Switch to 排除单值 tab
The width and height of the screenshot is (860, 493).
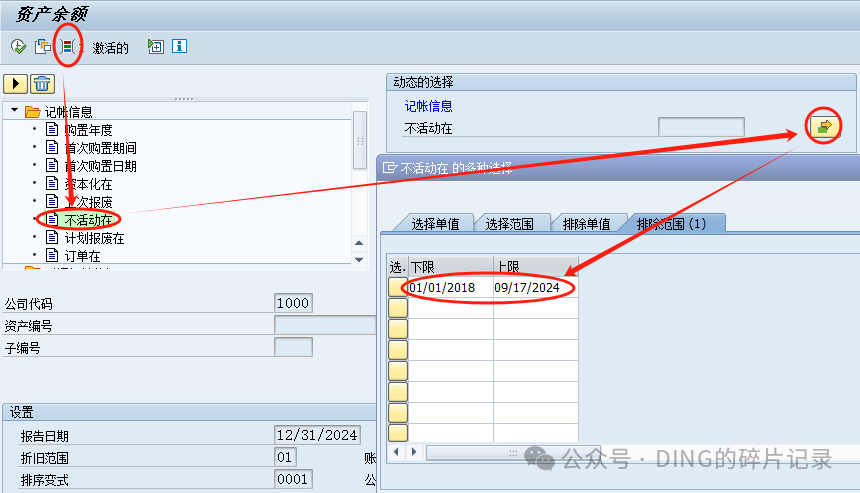[586, 224]
